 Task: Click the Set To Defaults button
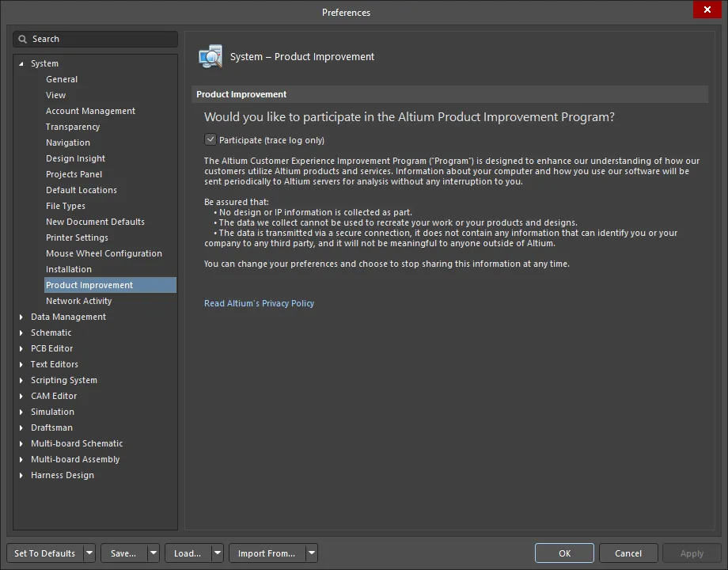(45, 553)
